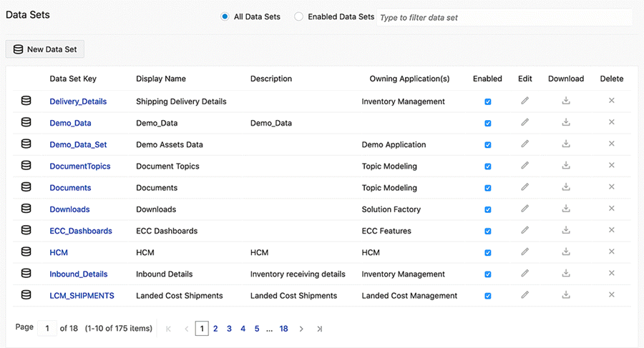
Task: Open page 3 of results
Action: tap(229, 329)
